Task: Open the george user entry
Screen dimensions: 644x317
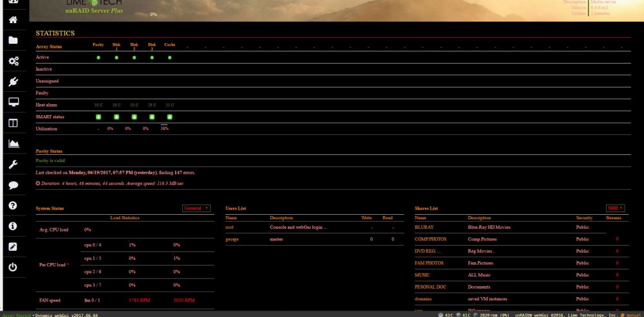Action: [232, 239]
